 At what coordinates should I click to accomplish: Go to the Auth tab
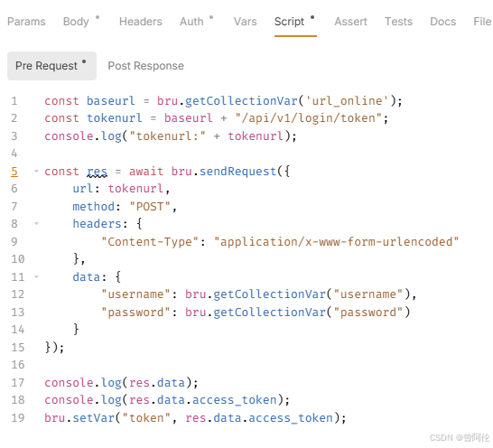point(191,22)
